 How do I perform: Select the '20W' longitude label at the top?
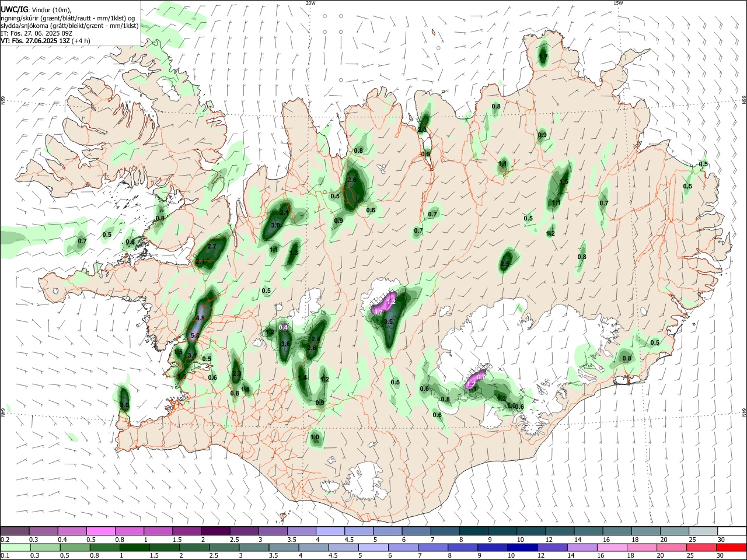[x=310, y=3]
